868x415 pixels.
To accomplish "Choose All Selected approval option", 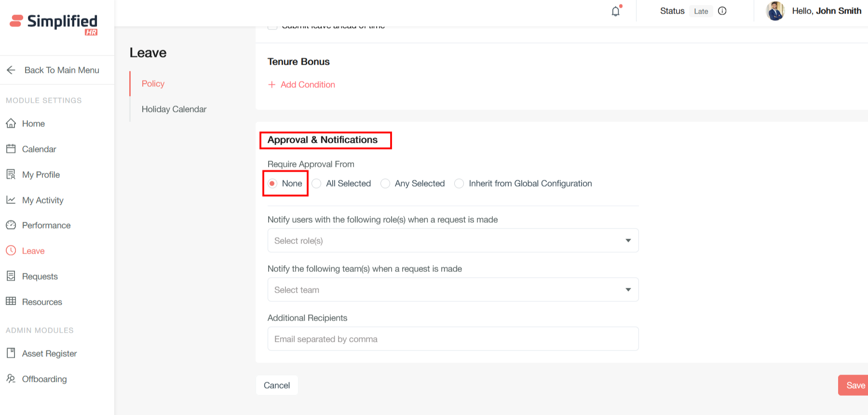I will click(317, 184).
